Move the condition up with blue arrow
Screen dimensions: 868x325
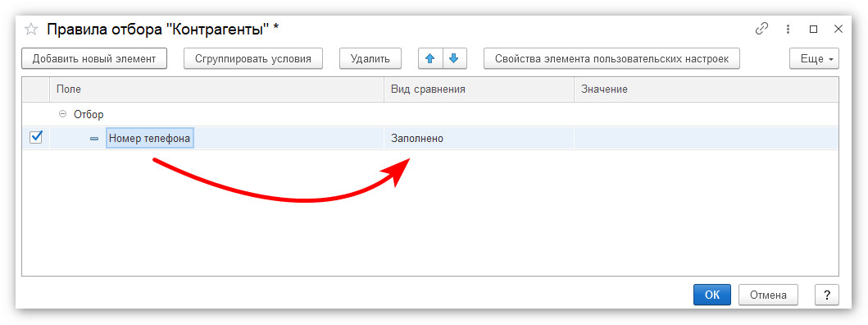tap(430, 58)
